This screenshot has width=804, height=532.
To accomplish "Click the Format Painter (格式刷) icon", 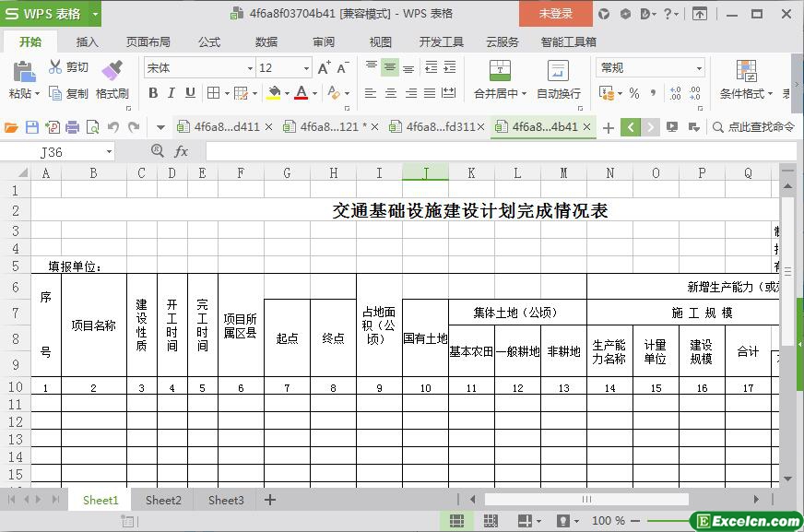I will pos(112,70).
